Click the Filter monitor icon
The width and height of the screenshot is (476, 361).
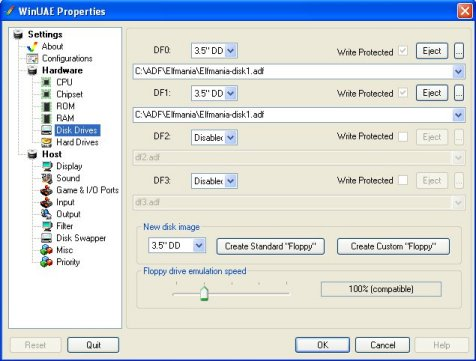(x=47, y=226)
